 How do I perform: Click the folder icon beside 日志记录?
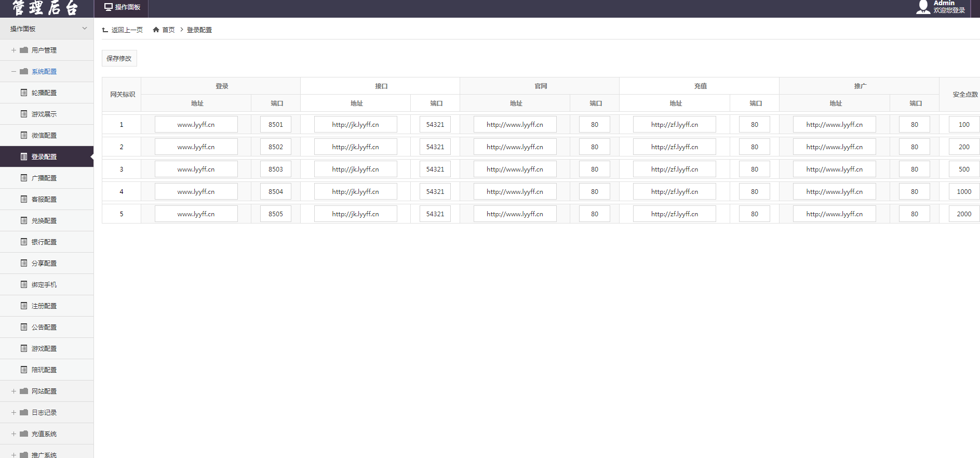pos(24,412)
